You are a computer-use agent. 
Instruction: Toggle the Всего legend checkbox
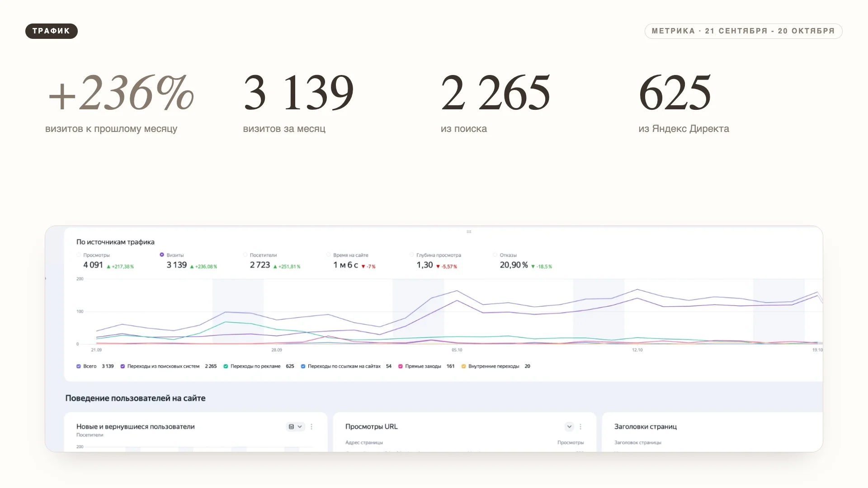click(79, 366)
